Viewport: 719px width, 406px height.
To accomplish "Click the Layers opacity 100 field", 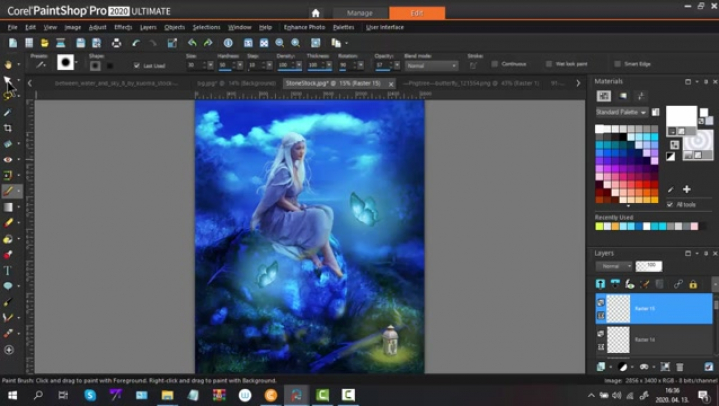I will 648,266.
